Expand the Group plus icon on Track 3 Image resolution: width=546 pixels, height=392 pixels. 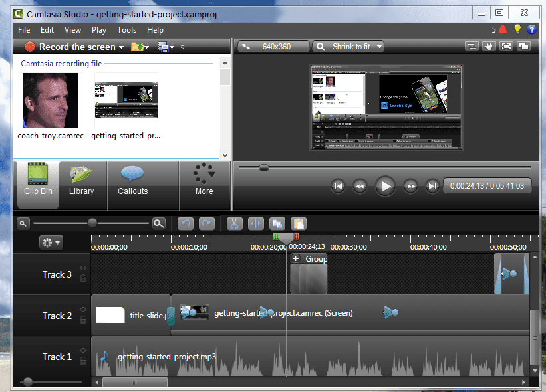pyautogui.click(x=296, y=258)
